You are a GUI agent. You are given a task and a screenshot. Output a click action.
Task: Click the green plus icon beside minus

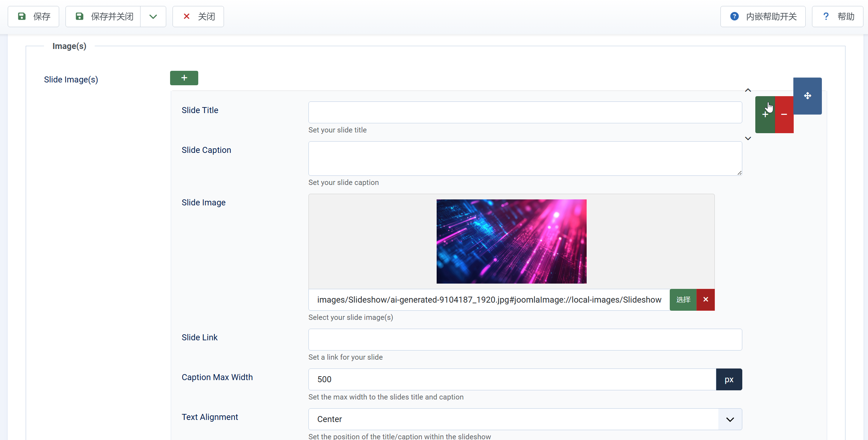pyautogui.click(x=765, y=114)
